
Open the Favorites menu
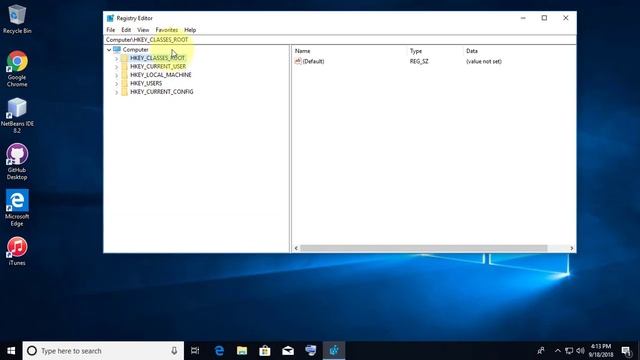tap(167, 30)
